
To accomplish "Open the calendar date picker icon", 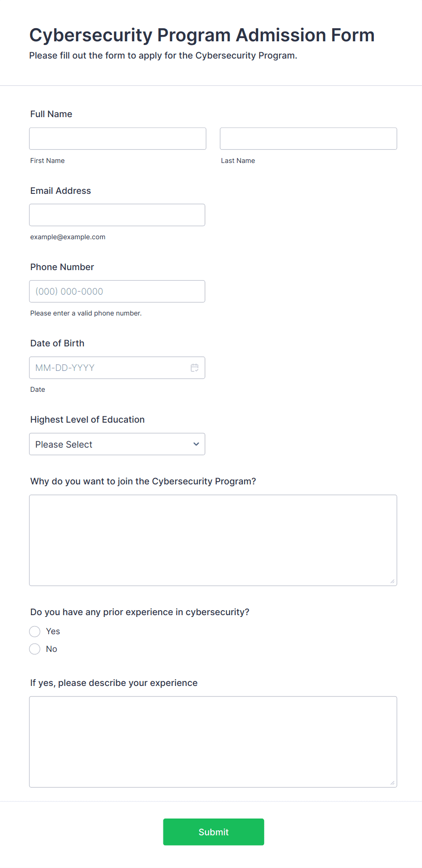I will [x=195, y=368].
